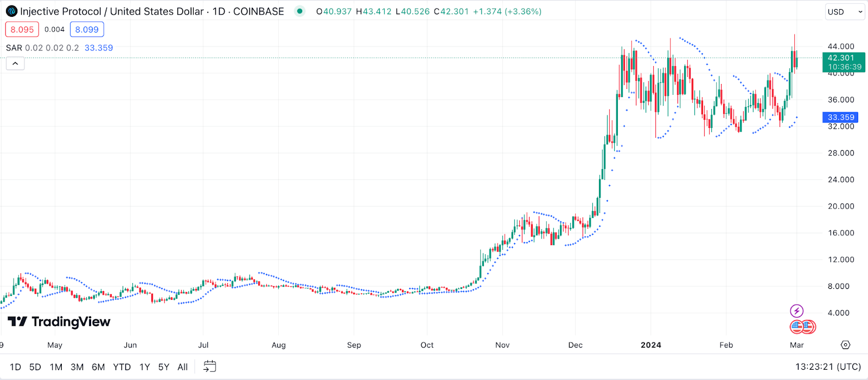The height and width of the screenshot is (380, 868).
Task: Click the blue 33.359 SAR price-axis label
Action: pyautogui.click(x=840, y=117)
